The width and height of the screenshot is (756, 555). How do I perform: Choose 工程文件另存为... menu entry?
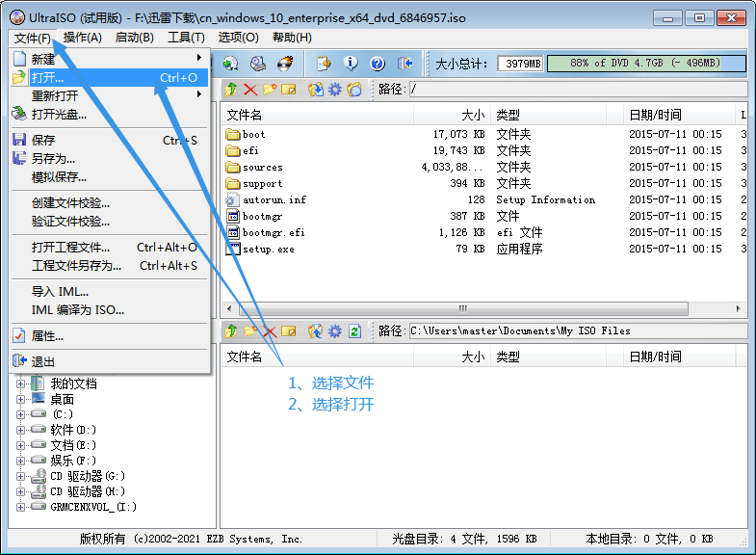click(110, 266)
